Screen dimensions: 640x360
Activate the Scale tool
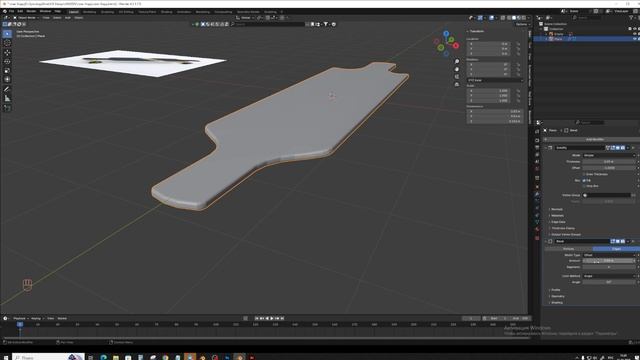[7, 71]
